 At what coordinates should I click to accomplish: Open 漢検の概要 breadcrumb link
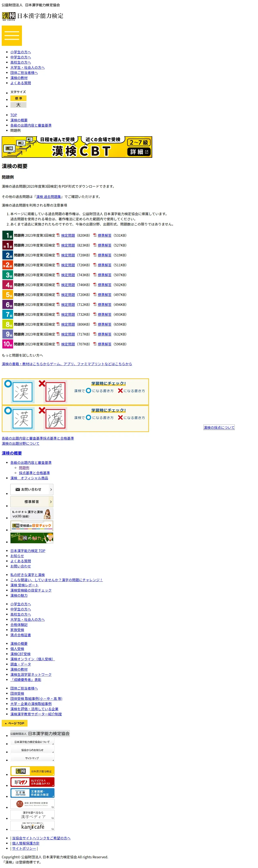19,120
